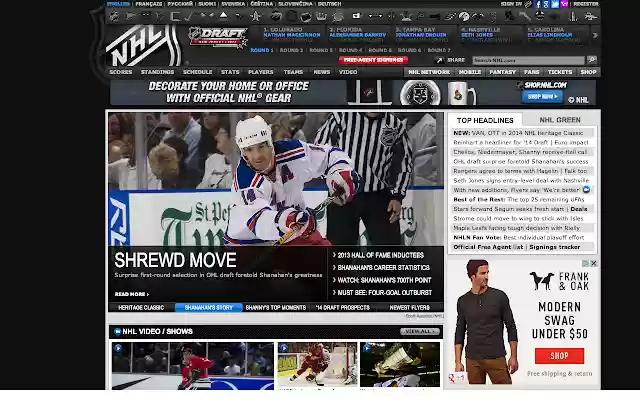Click the AdChoices icon on ad
This screenshot has height=400, width=640.
(x=585, y=263)
